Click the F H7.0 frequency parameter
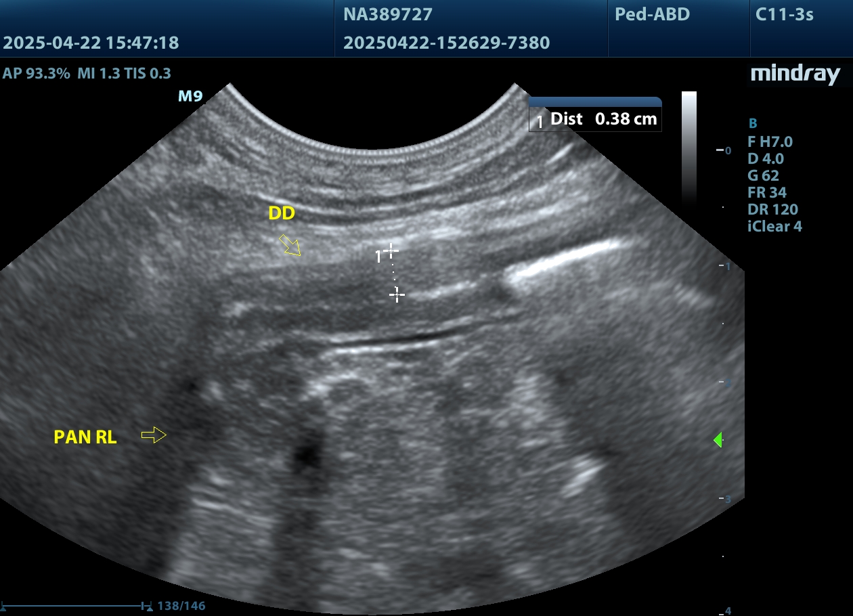Viewport: 853px width, 616px height. (x=770, y=141)
